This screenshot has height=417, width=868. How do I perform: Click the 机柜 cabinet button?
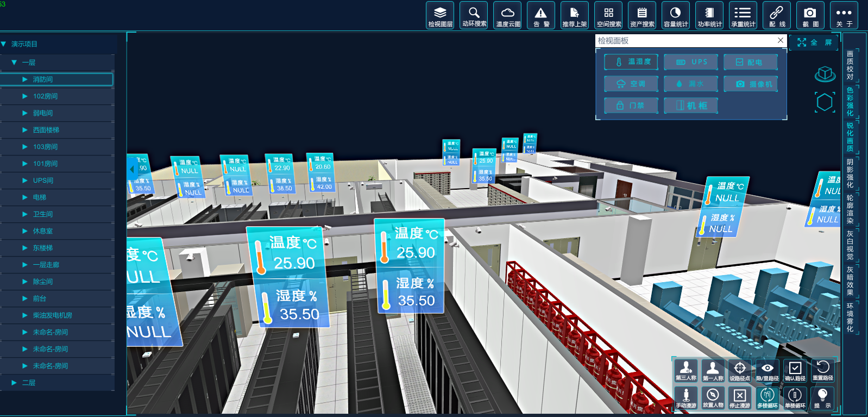pos(691,105)
